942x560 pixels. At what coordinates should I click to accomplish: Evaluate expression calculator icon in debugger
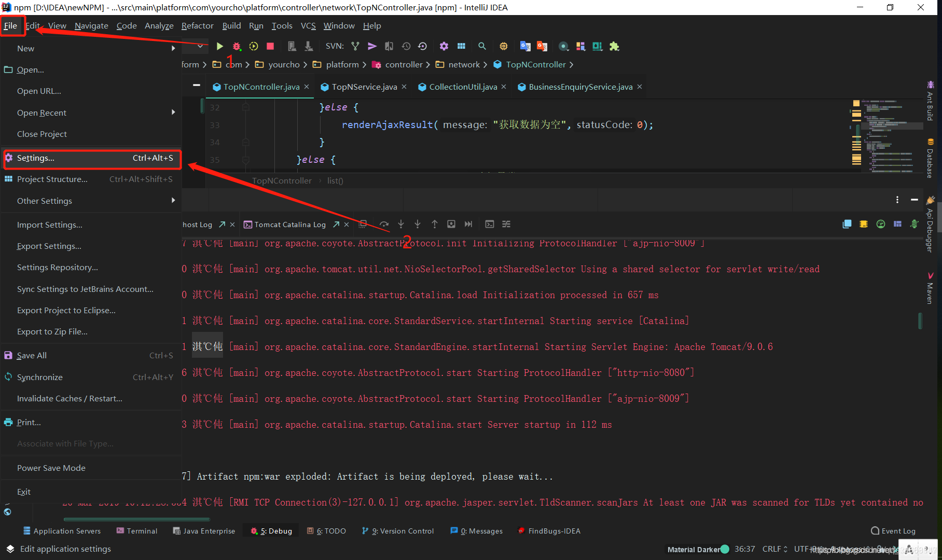tap(489, 224)
